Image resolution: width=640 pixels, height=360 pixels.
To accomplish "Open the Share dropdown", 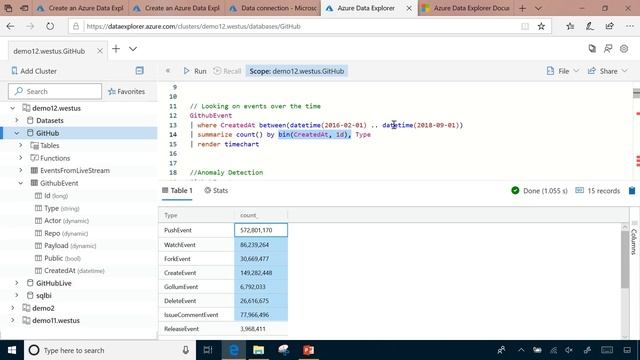I will (607, 71).
